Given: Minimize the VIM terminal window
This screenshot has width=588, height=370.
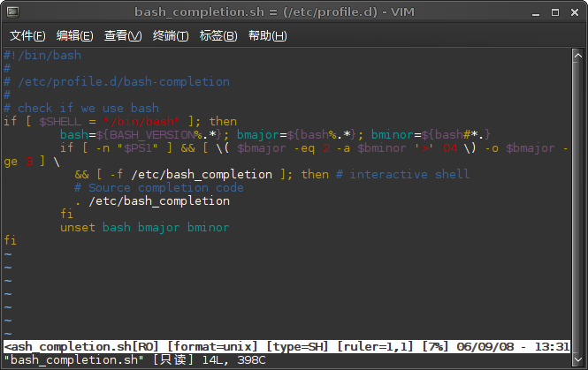Looking at the screenshot, I should 536,12.
